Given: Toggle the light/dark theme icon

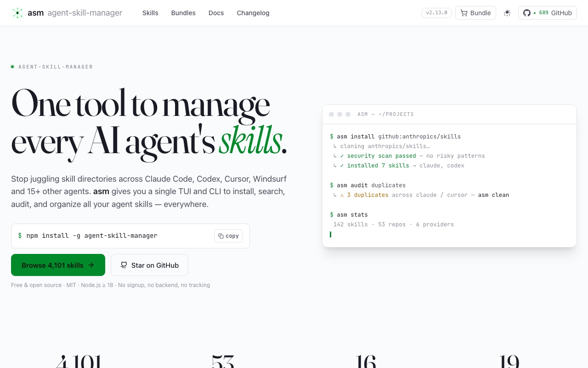Looking at the screenshot, I should [507, 13].
